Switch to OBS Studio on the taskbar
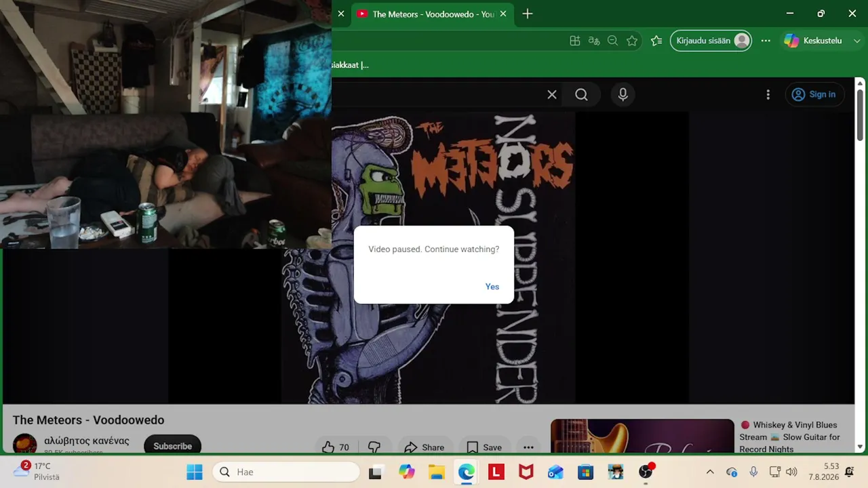 (x=646, y=472)
